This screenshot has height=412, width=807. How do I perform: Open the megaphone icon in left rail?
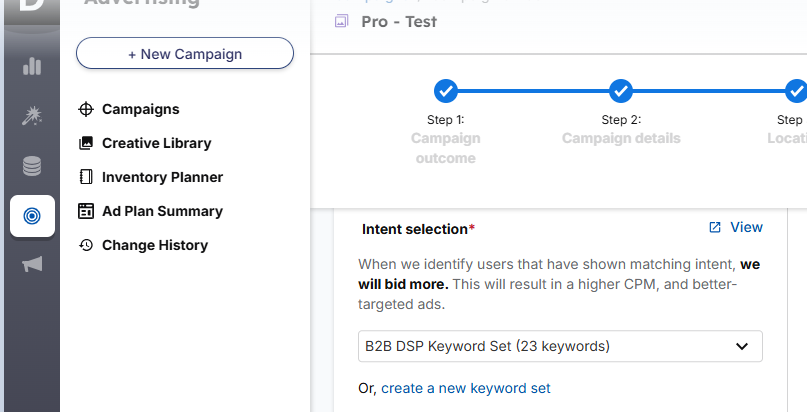point(32,264)
